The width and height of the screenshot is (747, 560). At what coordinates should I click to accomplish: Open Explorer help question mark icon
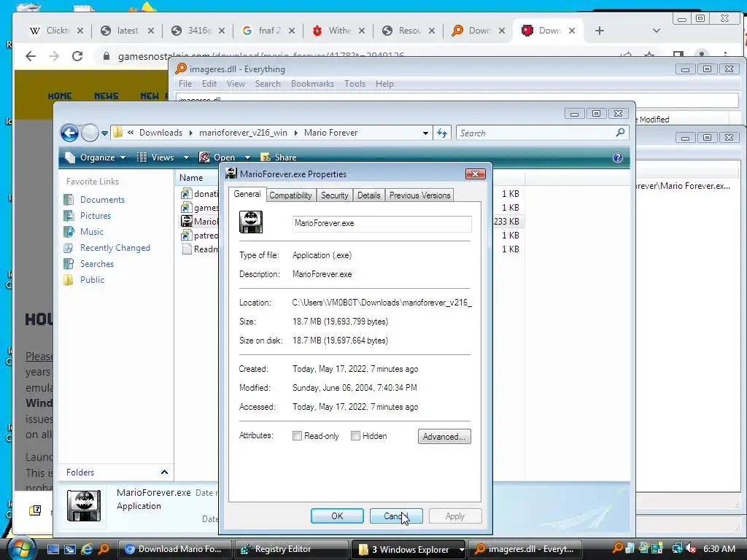[617, 157]
